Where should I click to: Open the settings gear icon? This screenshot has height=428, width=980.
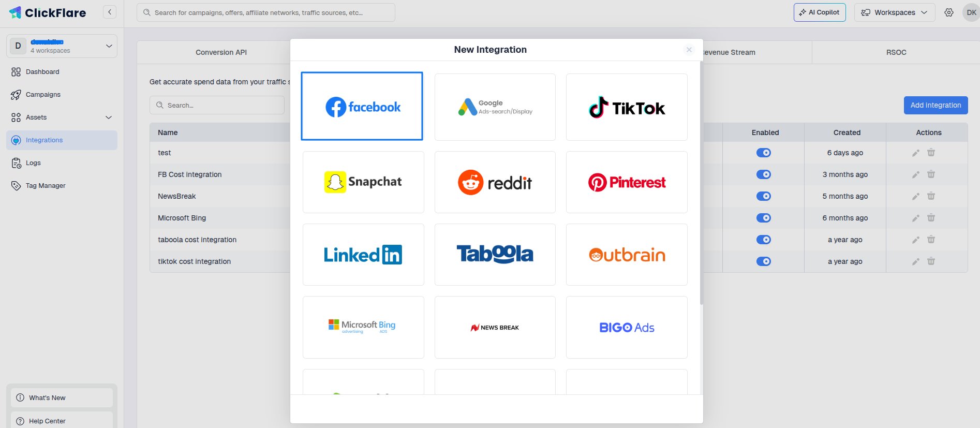click(948, 12)
